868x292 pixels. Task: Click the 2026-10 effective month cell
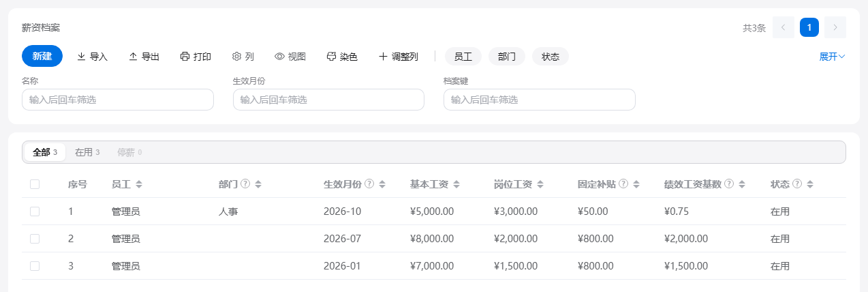point(342,211)
